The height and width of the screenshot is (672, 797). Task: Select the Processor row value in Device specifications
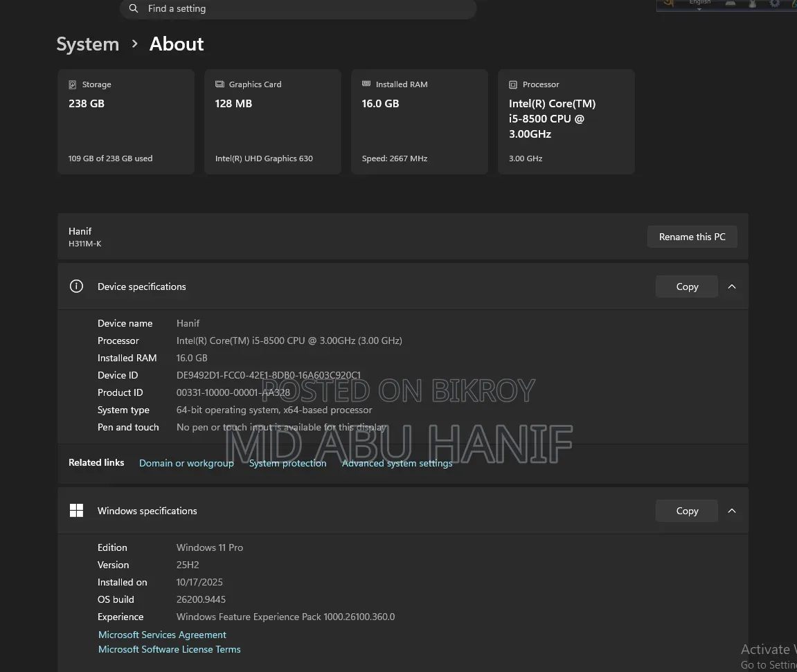289,340
